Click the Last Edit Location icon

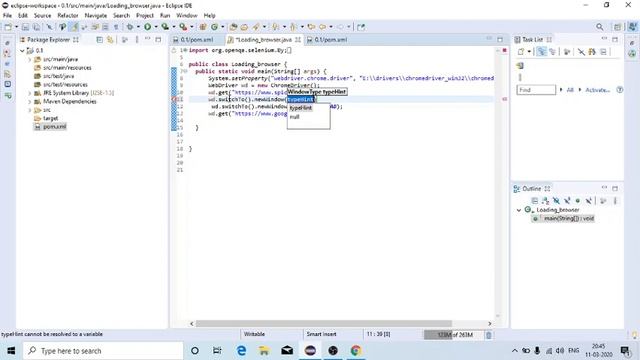tap(311, 27)
